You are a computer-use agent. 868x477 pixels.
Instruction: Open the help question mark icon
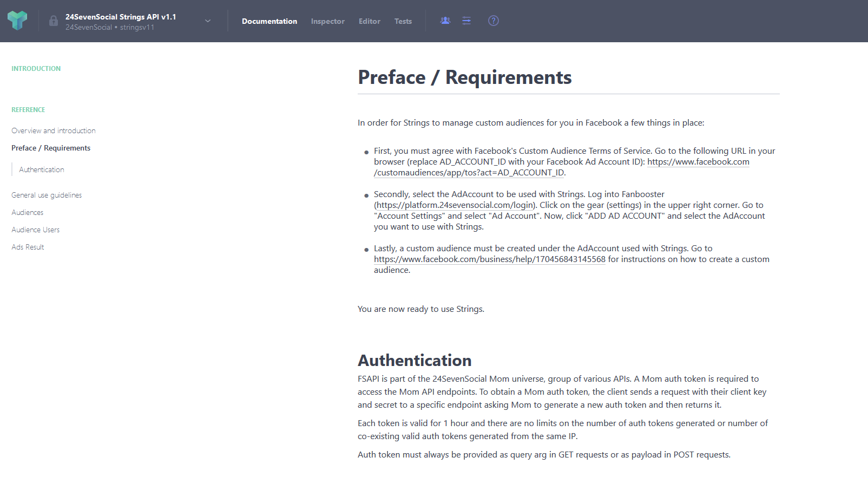tap(494, 21)
